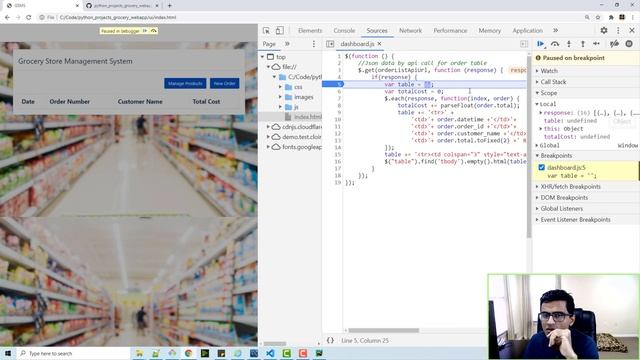
Task: Expand the css folder in file tree
Action: (x=280, y=87)
